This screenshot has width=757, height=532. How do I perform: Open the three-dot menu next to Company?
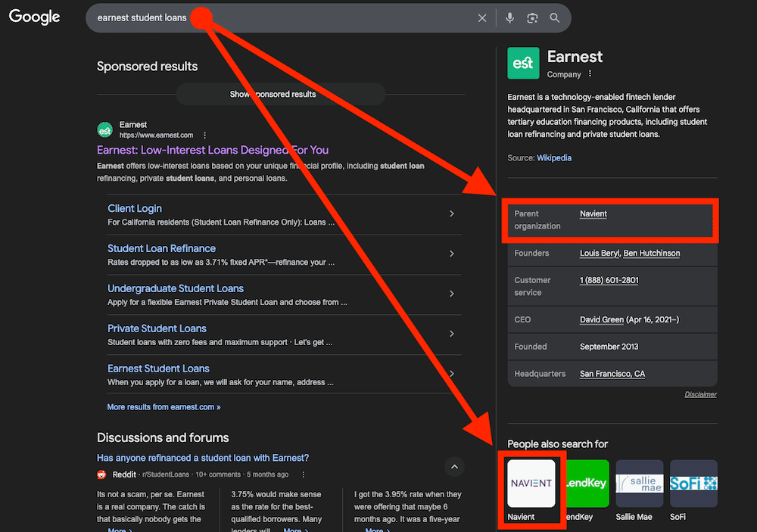[x=591, y=73]
